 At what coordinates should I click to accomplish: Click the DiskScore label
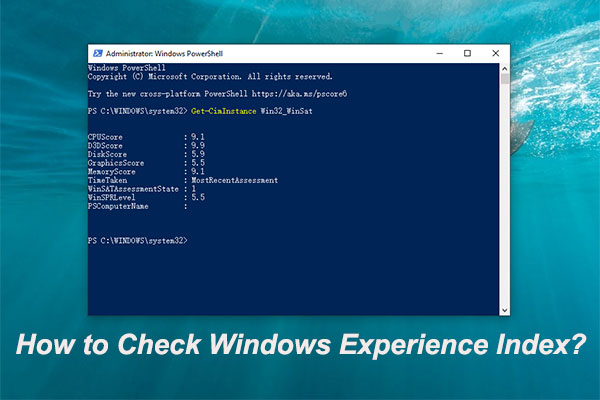click(107, 154)
